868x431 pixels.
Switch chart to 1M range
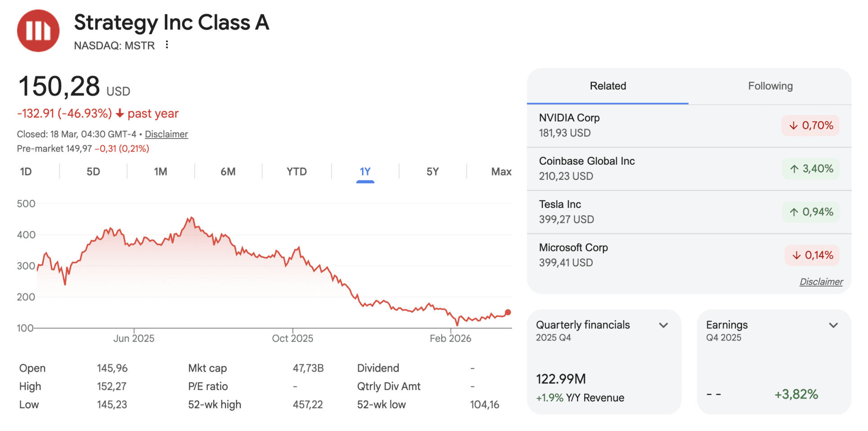tap(161, 172)
